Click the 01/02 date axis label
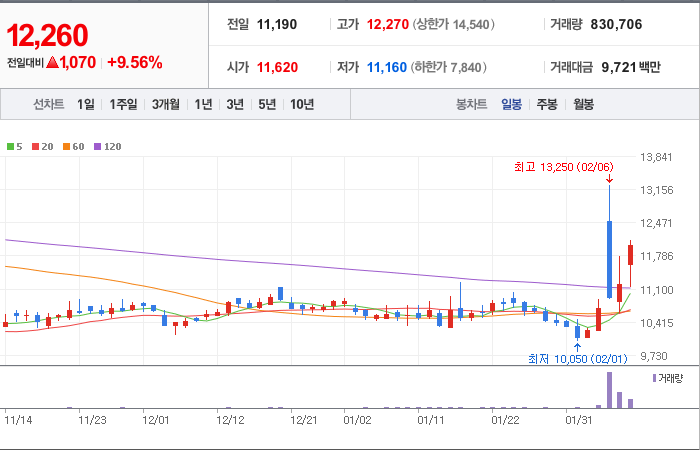The height and width of the screenshot is (450, 700). tap(357, 421)
